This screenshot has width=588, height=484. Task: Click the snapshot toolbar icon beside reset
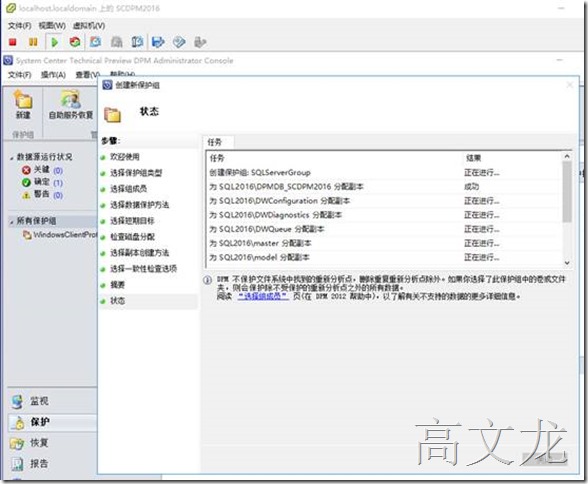96,42
